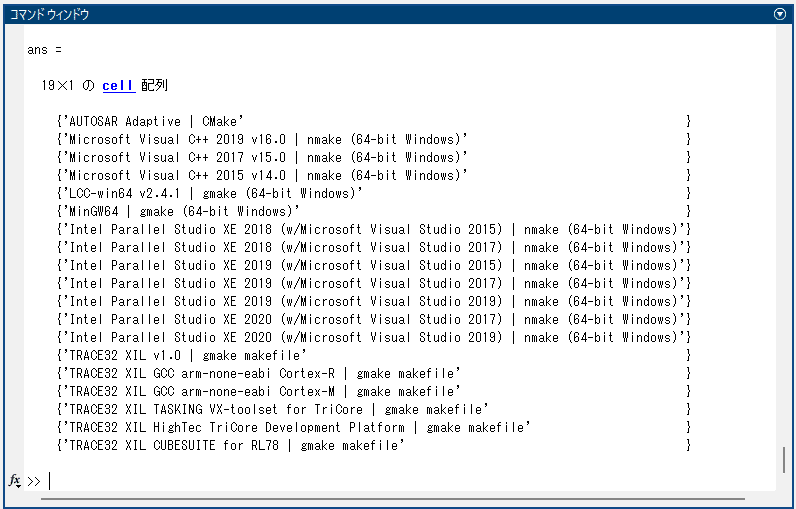
Task: Click the '19×1' array size text
Action: pos(58,85)
